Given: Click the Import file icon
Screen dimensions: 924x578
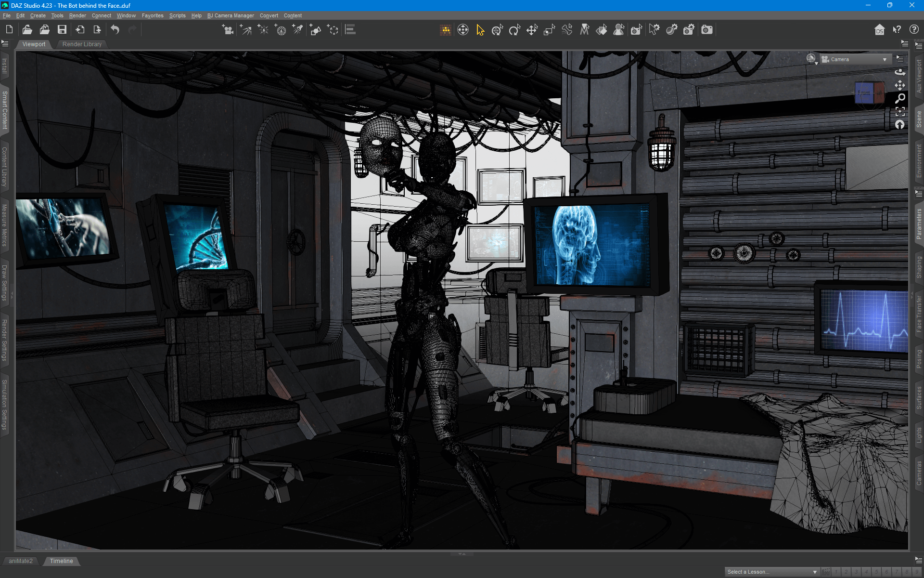Looking at the screenshot, I should [x=80, y=30].
